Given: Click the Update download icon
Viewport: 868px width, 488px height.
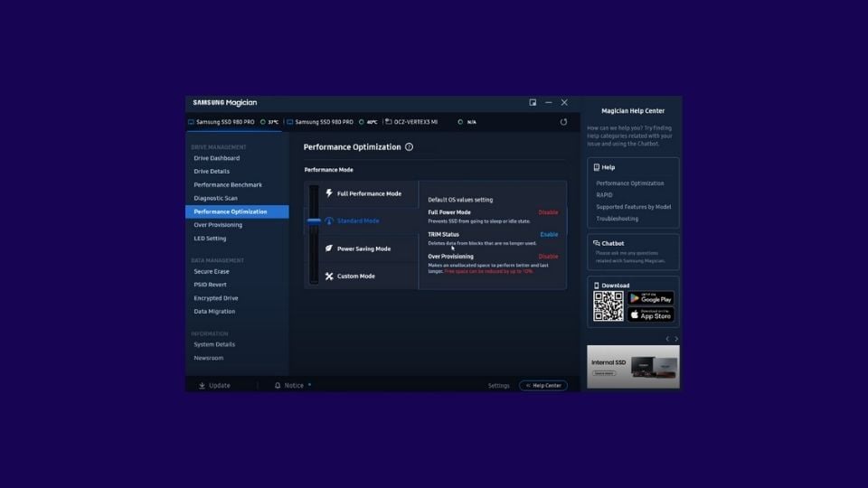Looking at the screenshot, I should 202,386.
